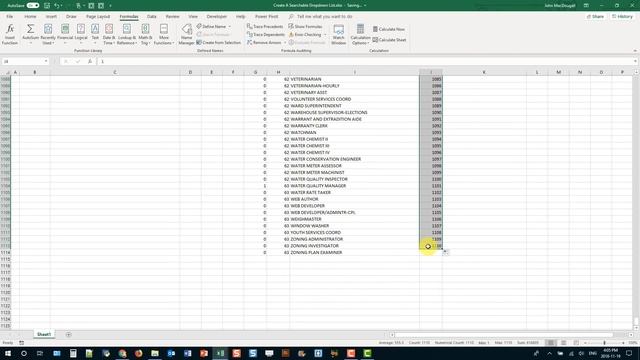640x360 pixels.
Task: Click Trace Dependents in Formula Auditing
Action: 266,34
